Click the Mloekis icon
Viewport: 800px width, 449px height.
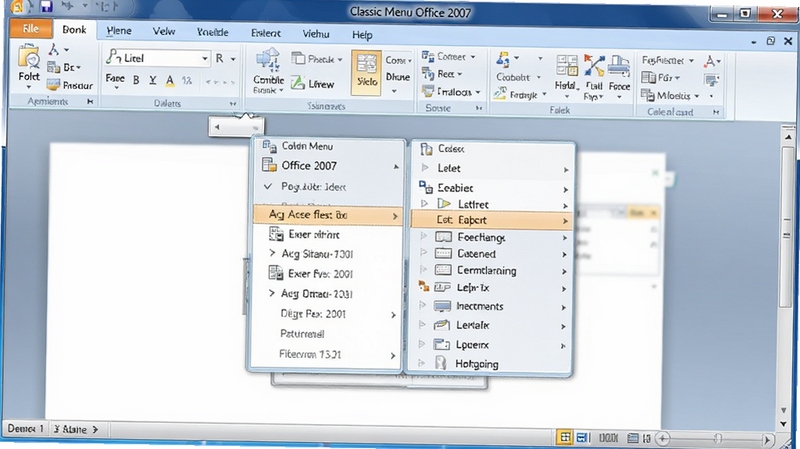[x=669, y=95]
